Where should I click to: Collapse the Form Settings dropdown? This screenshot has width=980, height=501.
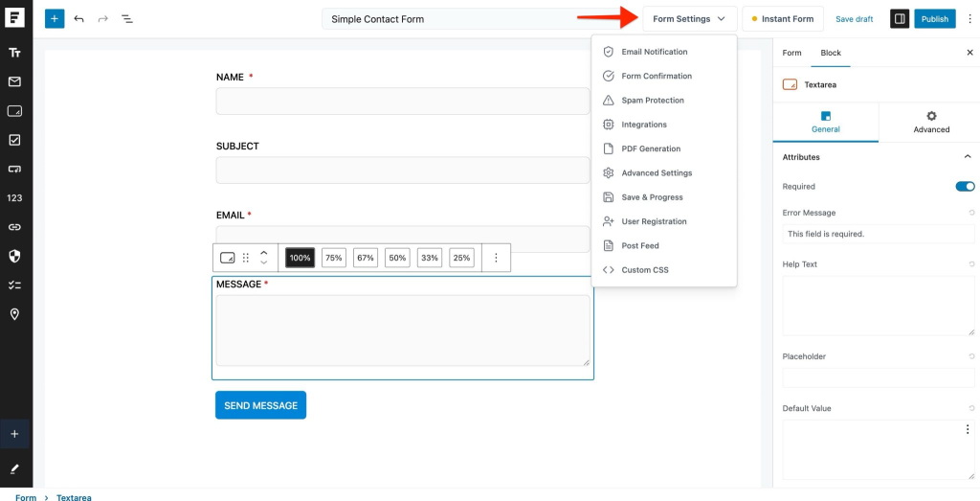[x=690, y=19]
